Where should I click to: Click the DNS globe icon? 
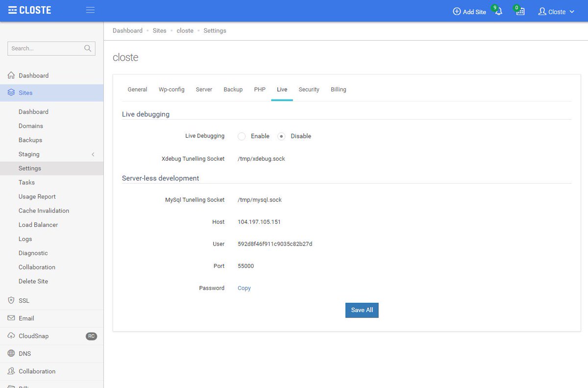coord(11,353)
